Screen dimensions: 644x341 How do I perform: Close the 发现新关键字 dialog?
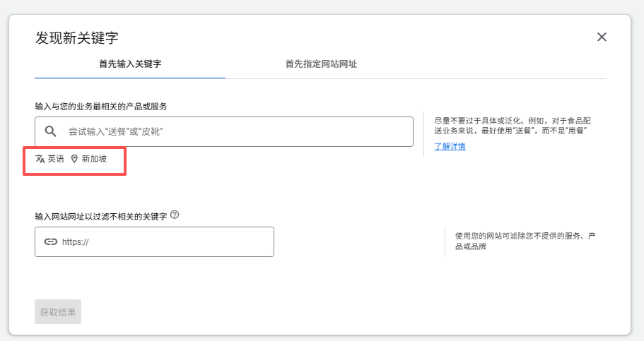[x=602, y=37]
